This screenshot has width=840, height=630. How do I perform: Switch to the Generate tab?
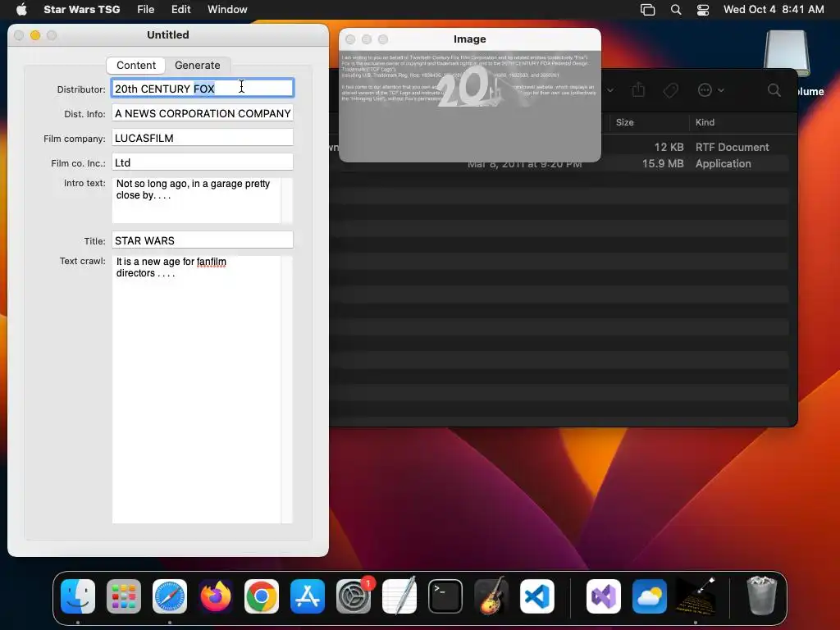pyautogui.click(x=197, y=65)
